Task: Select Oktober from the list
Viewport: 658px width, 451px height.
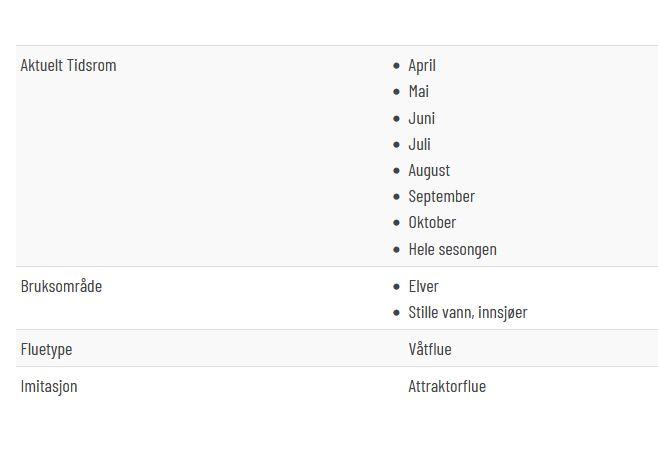Action: [432, 223]
